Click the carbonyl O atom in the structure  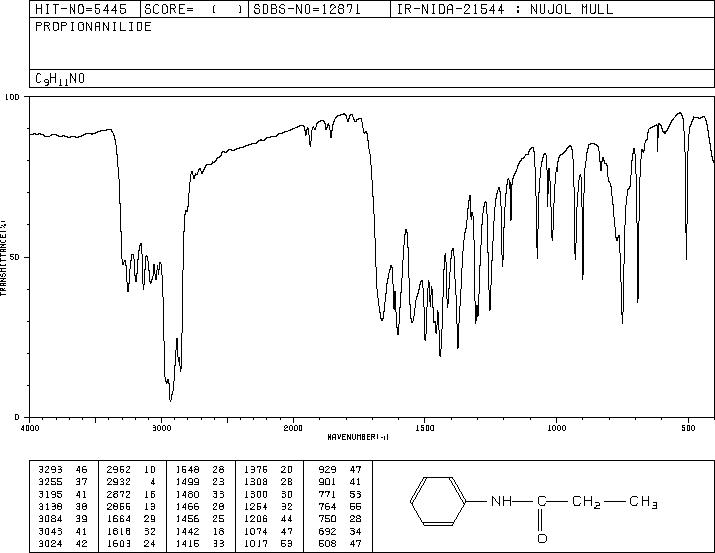point(542,539)
